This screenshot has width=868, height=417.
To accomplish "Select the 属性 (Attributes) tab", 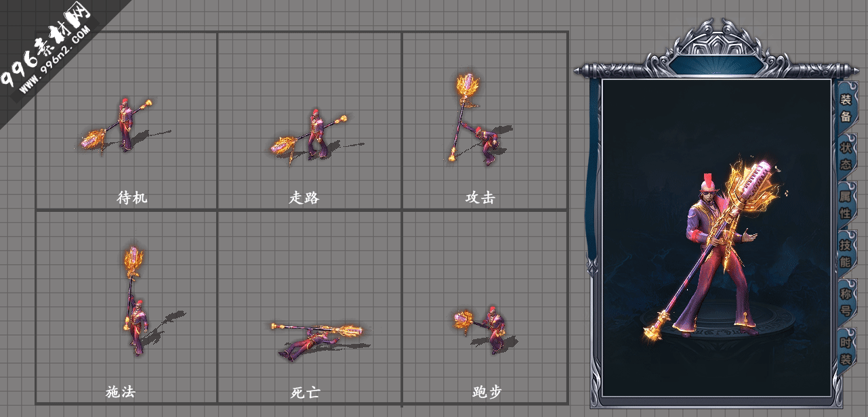I will point(846,204).
